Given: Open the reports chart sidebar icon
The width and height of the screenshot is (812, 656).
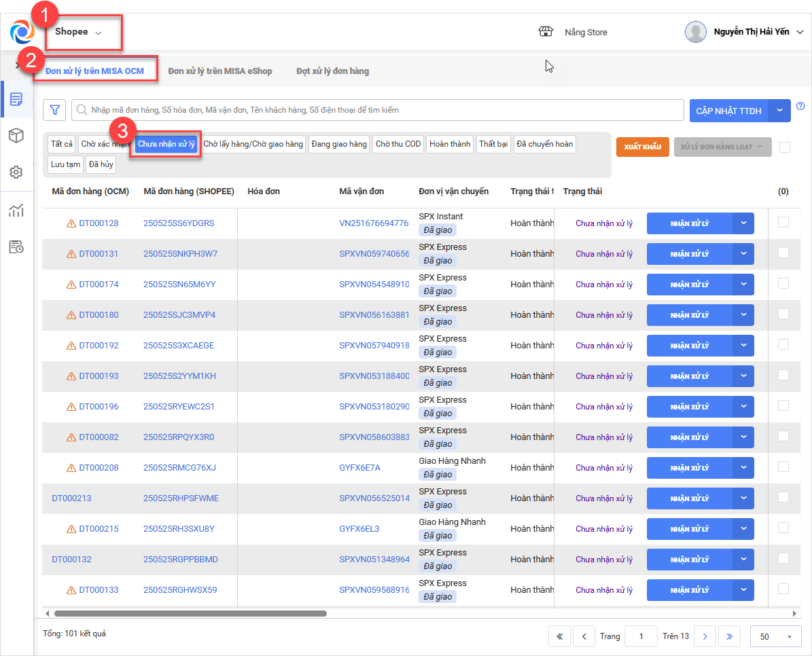Looking at the screenshot, I should 16,211.
